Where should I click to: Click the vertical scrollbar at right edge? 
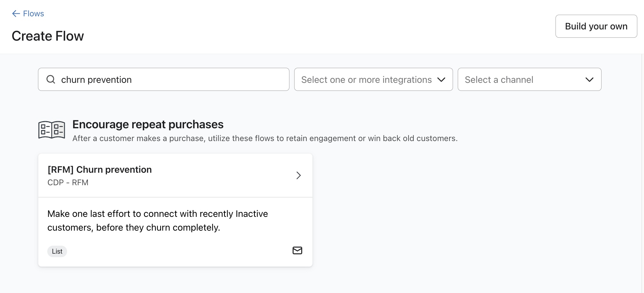coord(642,173)
